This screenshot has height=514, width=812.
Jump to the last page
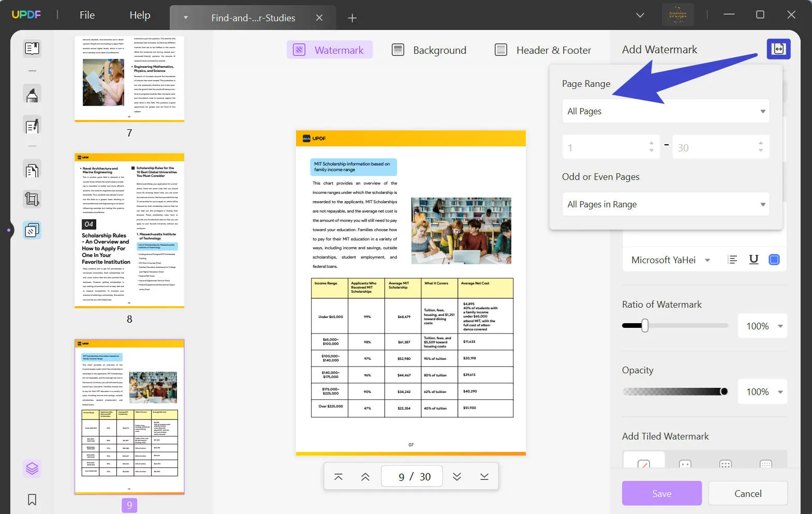click(484, 477)
